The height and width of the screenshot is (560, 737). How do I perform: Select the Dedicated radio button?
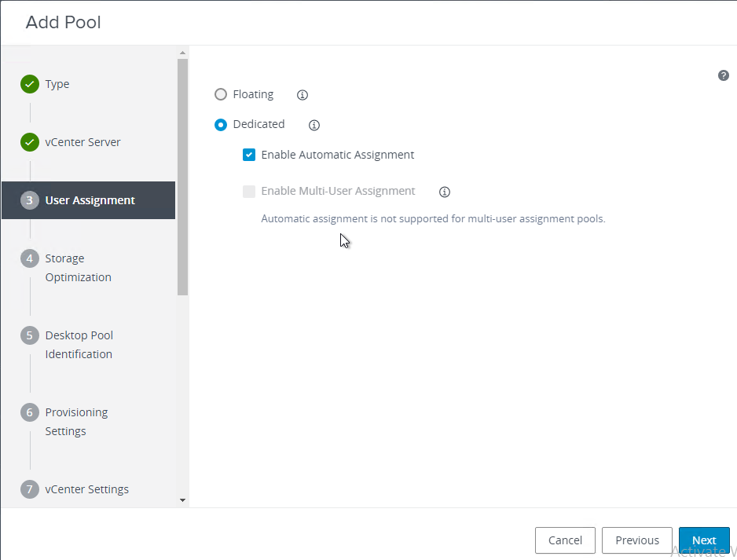pos(221,125)
